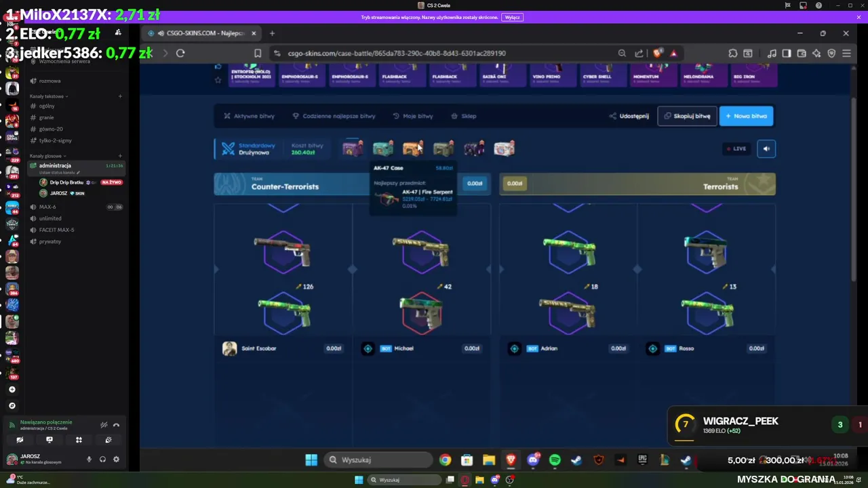The height and width of the screenshot is (488, 868).
Task: Toggle battle sound speaker button
Action: click(x=766, y=148)
